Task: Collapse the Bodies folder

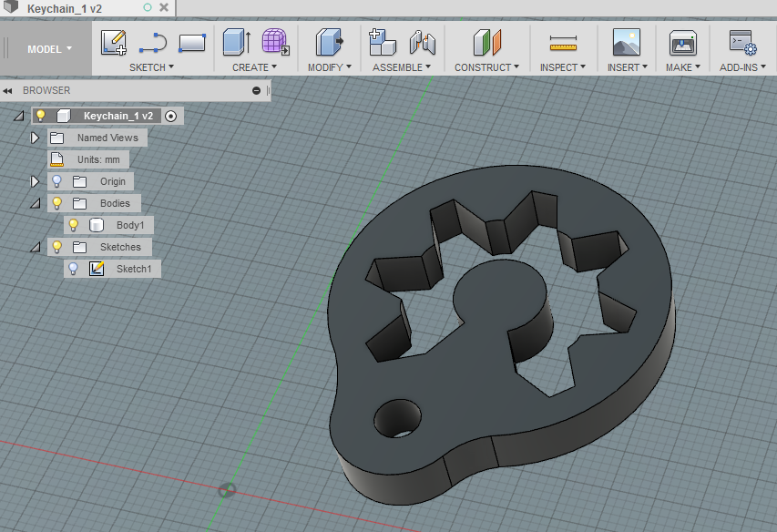Action: (36, 203)
